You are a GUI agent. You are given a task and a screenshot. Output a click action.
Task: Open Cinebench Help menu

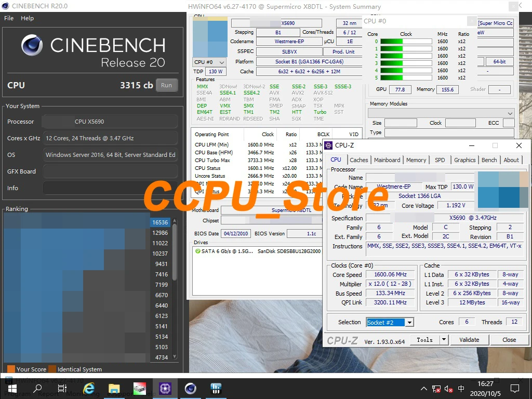click(x=27, y=18)
